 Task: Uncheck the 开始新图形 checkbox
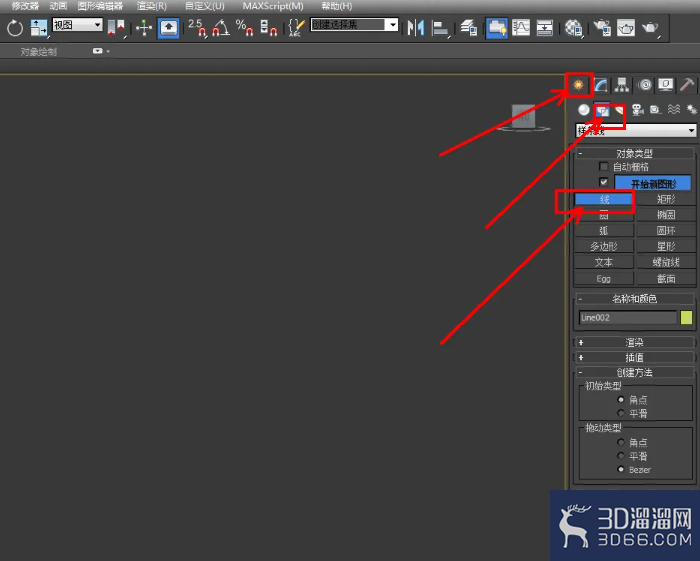pyautogui.click(x=604, y=182)
